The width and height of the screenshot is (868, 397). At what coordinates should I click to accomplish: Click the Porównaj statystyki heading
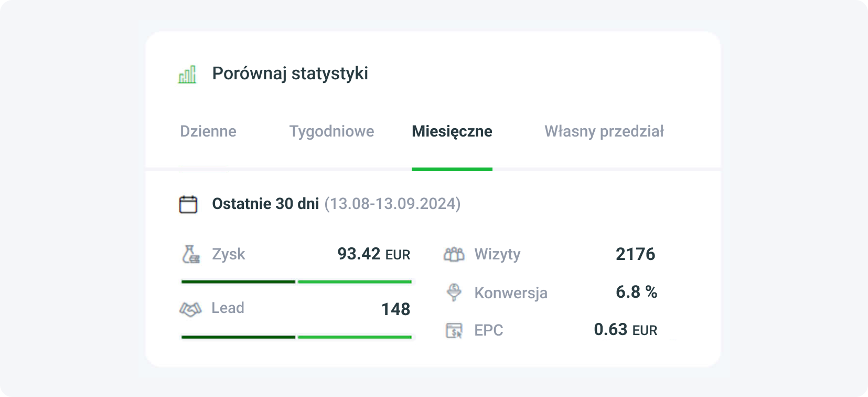(x=290, y=74)
